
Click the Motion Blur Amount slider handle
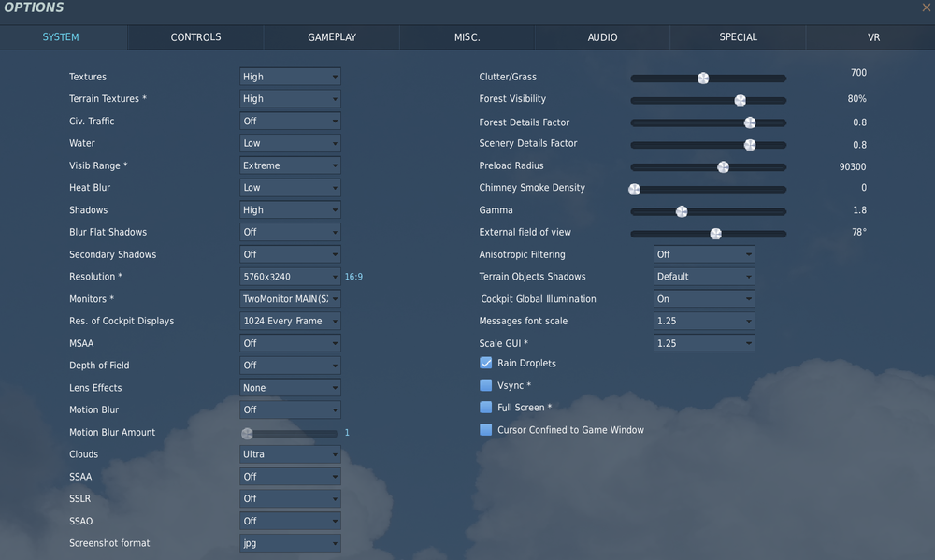click(247, 434)
